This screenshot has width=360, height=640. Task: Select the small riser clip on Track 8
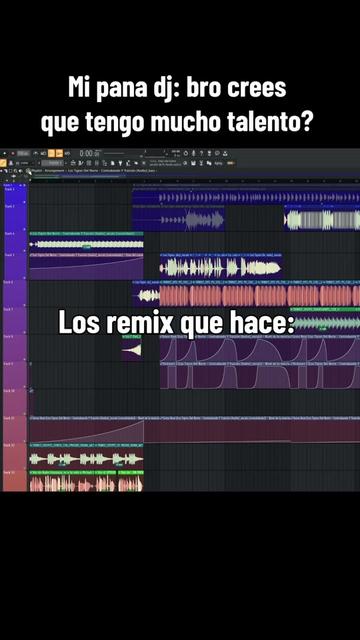coord(131,348)
